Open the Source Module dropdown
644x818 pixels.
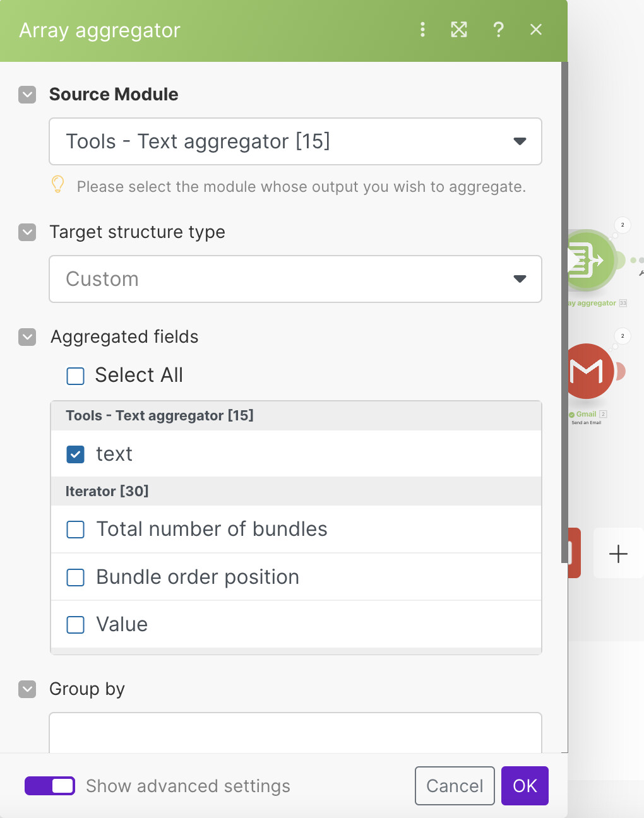coord(295,141)
